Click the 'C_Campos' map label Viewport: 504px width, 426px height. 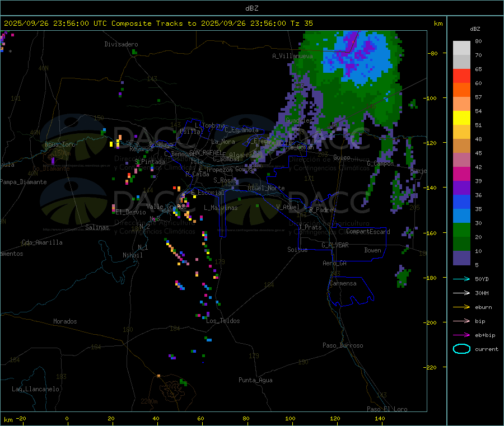(x=380, y=163)
